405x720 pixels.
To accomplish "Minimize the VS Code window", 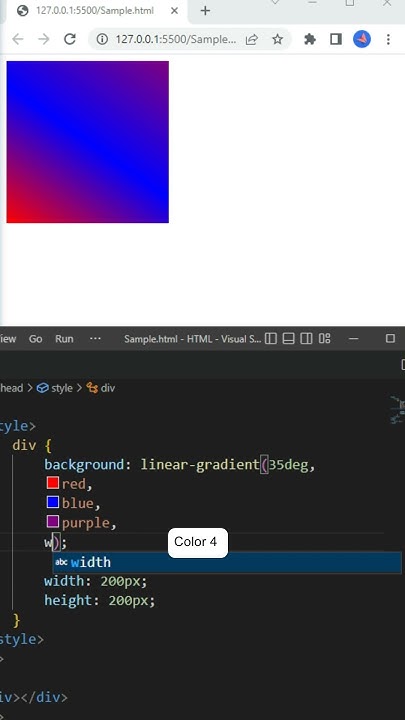I will click(354, 339).
